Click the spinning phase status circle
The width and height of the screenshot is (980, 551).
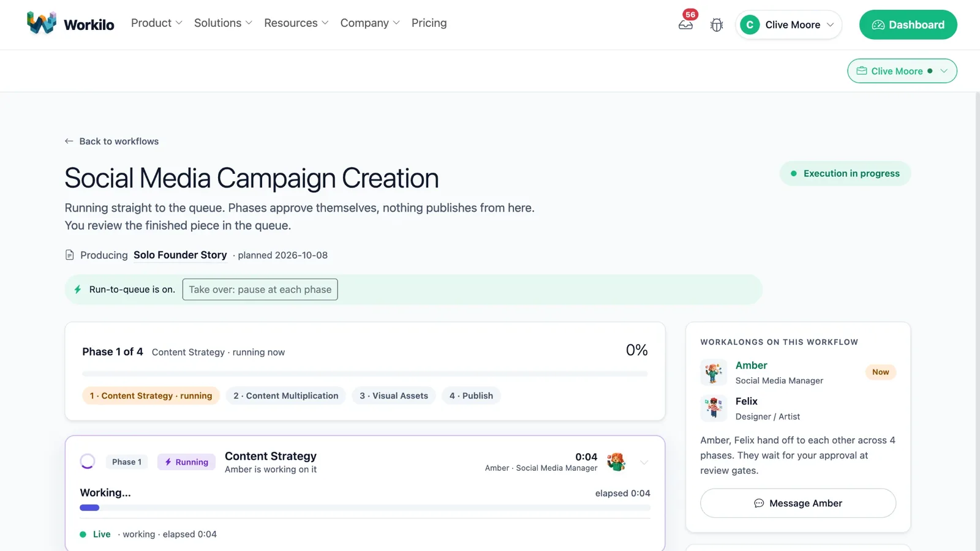[x=88, y=462]
